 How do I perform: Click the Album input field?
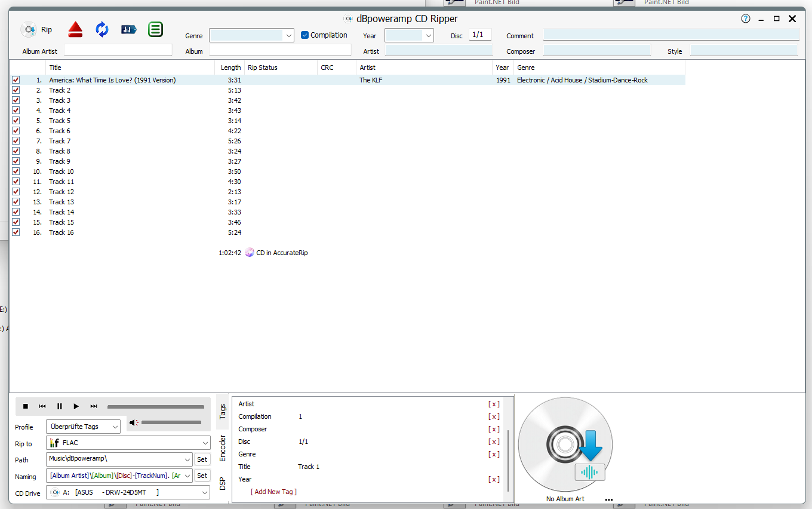coord(280,50)
